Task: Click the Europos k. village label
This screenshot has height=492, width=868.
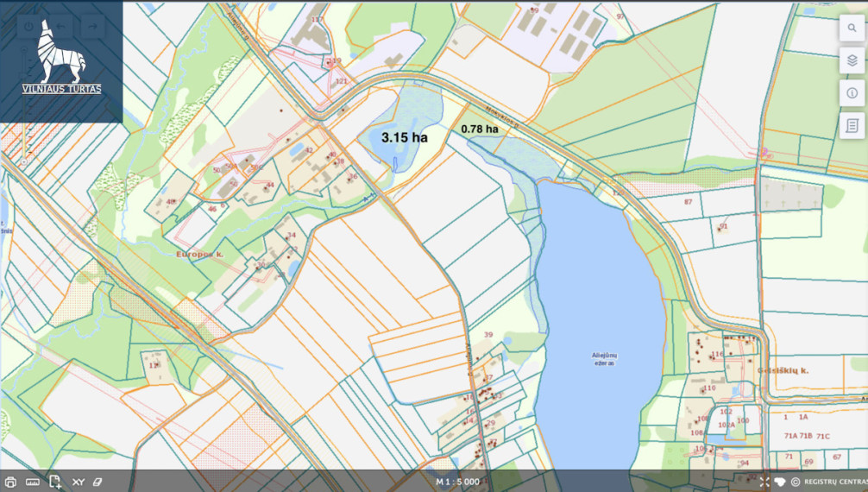Action: (x=199, y=255)
